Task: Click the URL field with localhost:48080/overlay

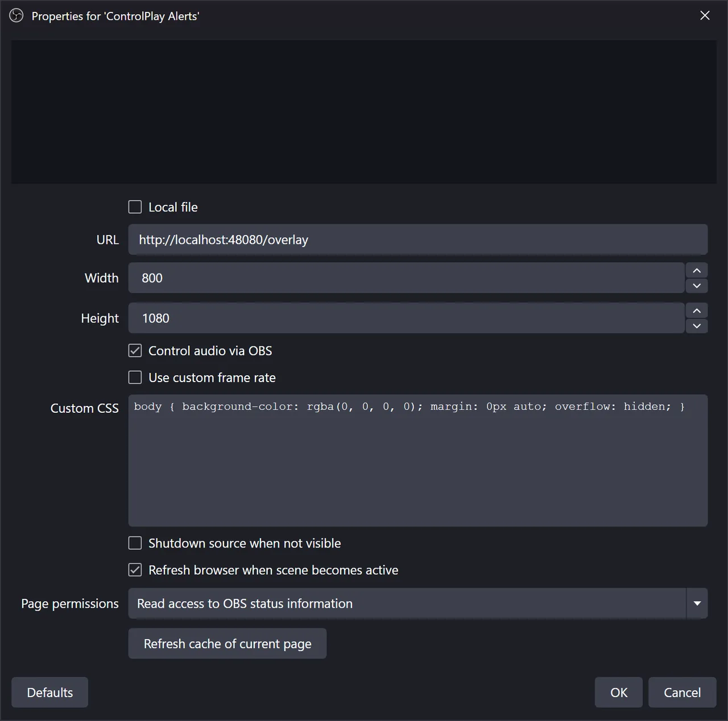Action: (418, 239)
